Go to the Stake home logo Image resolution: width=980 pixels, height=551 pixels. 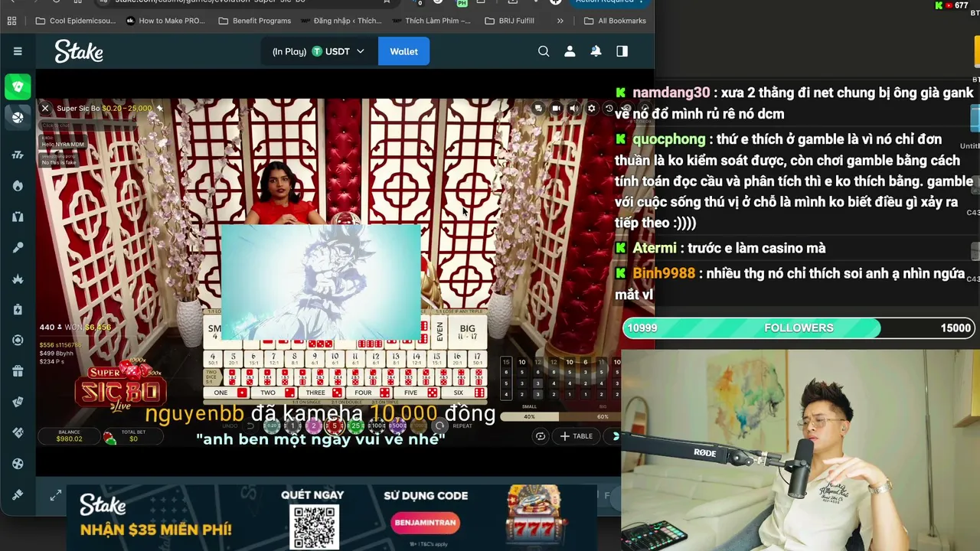click(79, 51)
